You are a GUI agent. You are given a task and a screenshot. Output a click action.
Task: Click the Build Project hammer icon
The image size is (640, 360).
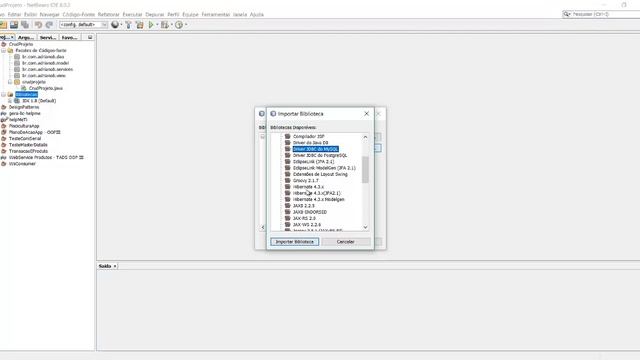pyautogui.click(x=128, y=25)
